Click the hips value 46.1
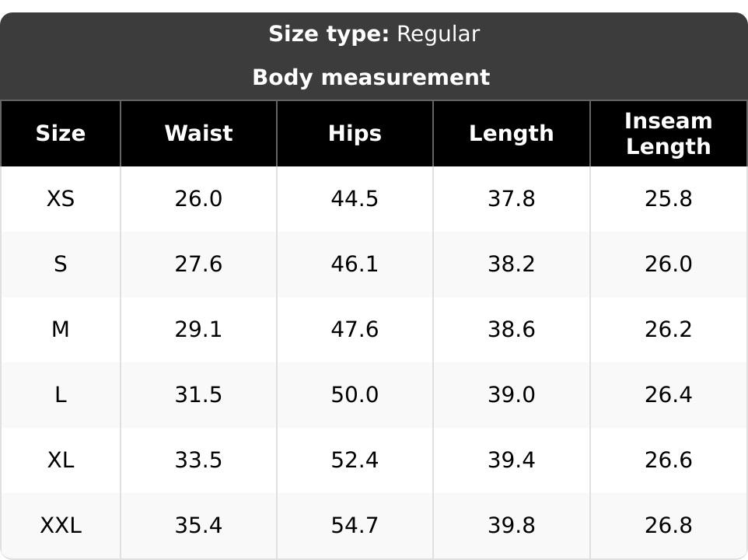The image size is (748, 560). [x=355, y=264]
